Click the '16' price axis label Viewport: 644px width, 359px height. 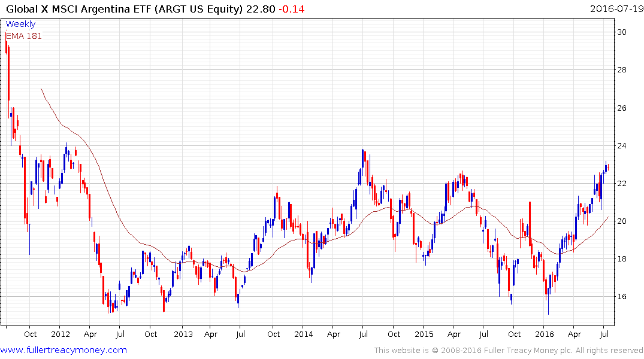coord(622,297)
